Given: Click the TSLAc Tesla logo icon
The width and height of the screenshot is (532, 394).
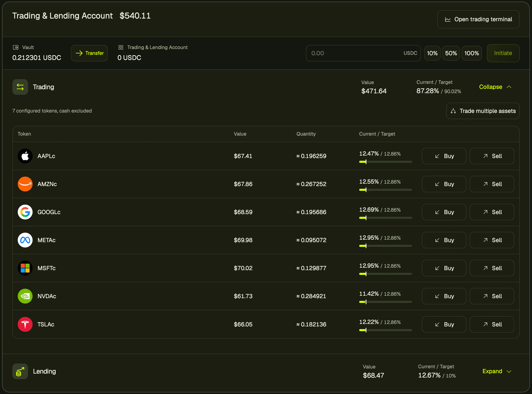Looking at the screenshot, I should (25, 324).
